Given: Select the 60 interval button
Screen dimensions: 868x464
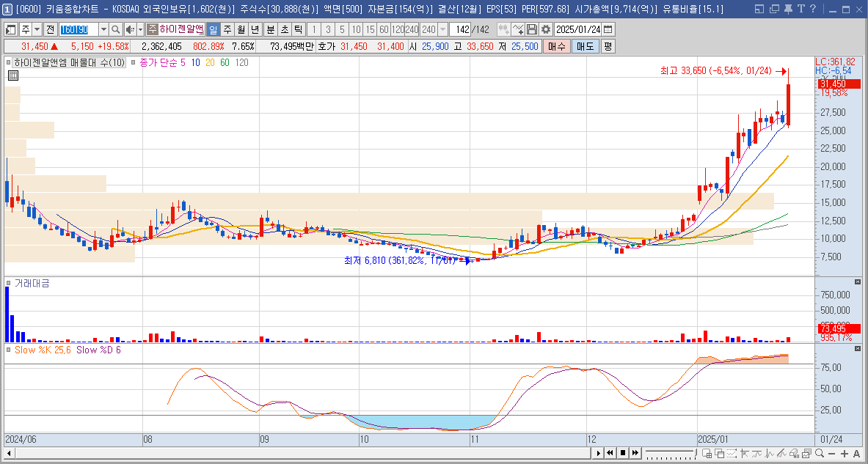Looking at the screenshot, I should [384, 30].
